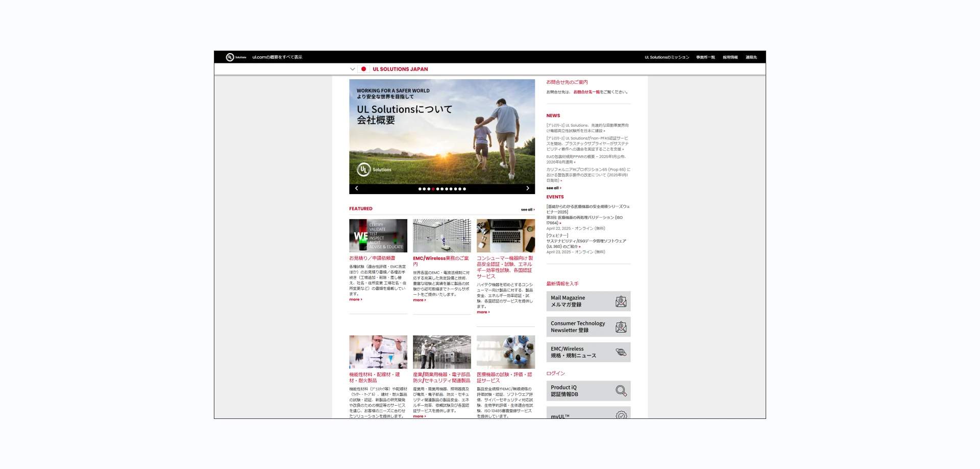This screenshot has width=980, height=469.
Task: Click the April 23, 2025 - オンライン date line
Action: click(x=576, y=252)
